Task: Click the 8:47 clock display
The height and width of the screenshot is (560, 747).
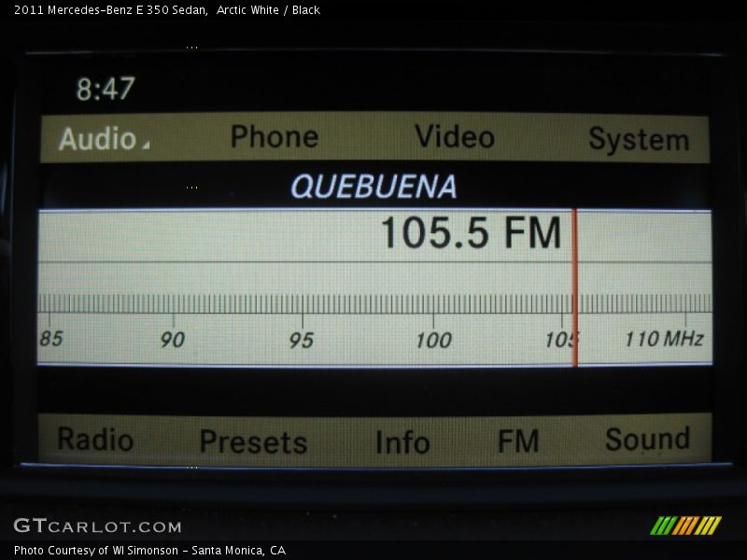Action: pyautogui.click(x=106, y=89)
